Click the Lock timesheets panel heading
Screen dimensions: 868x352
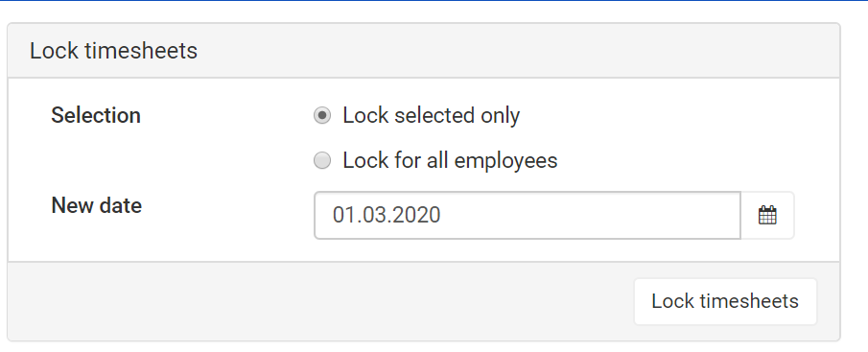[x=113, y=51]
